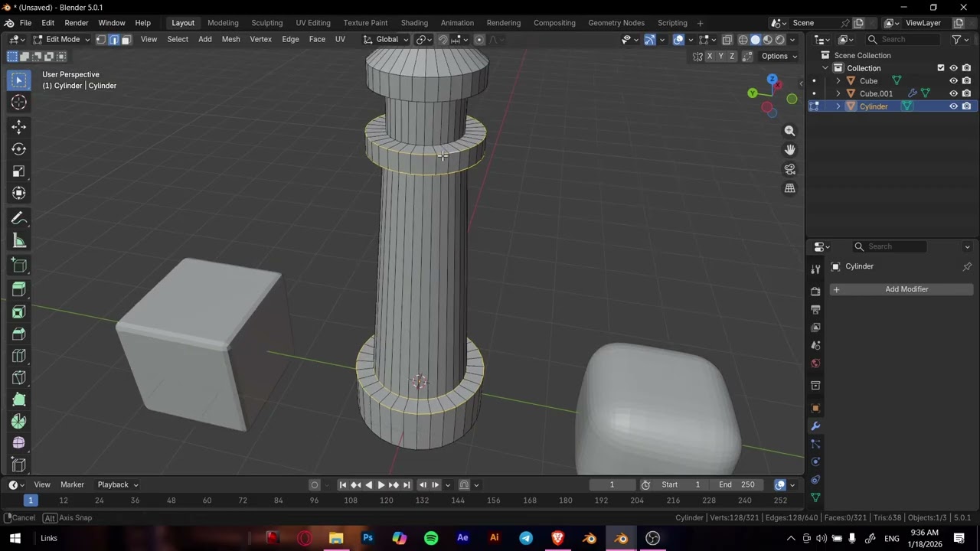
Task: Hide Cylinder in viewport via eye icon
Action: click(x=954, y=106)
